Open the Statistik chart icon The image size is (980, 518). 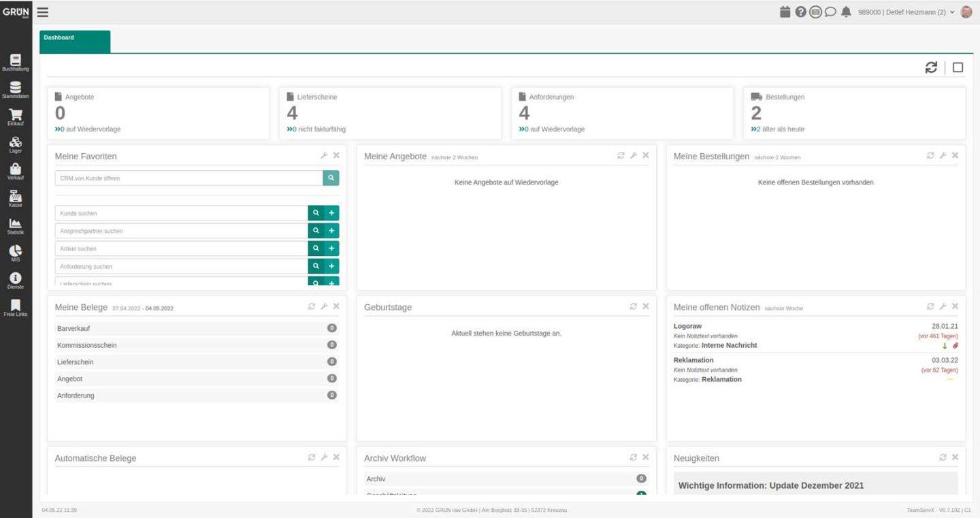point(16,226)
